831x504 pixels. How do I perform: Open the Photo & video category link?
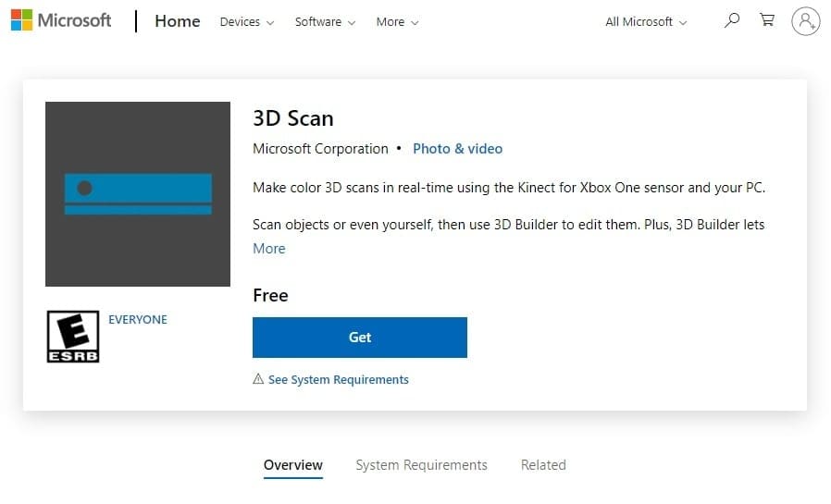pos(457,148)
